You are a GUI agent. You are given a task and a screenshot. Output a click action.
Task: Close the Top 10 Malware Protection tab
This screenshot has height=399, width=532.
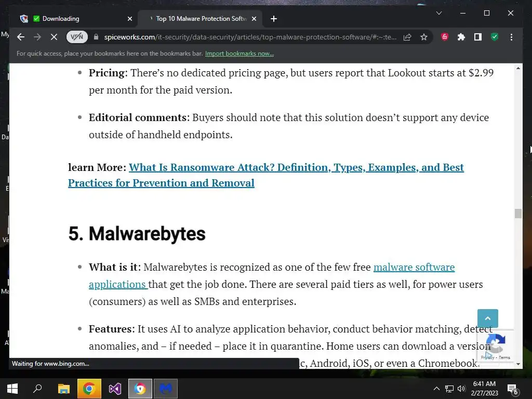pos(254,19)
